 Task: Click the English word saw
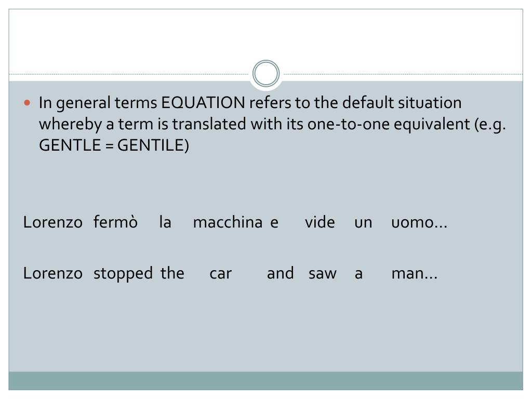(x=322, y=274)
